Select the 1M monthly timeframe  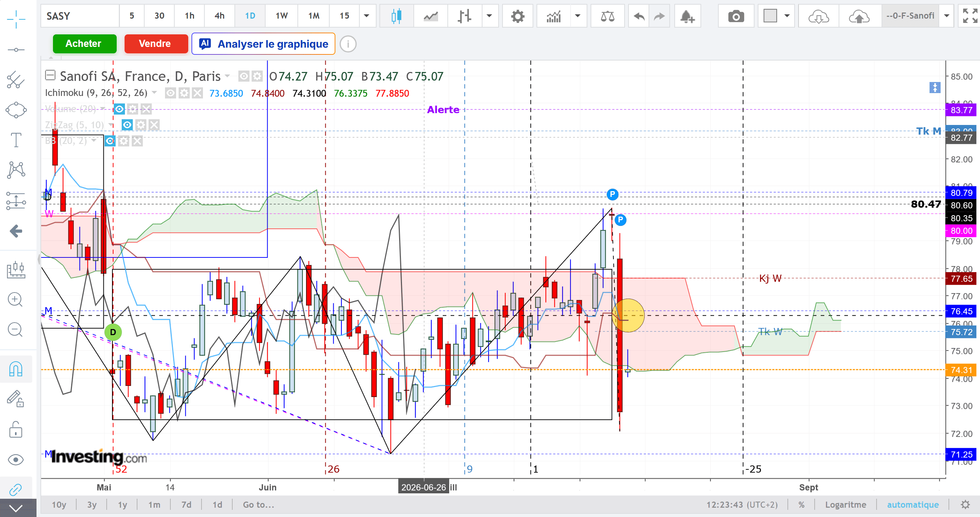tap(314, 16)
